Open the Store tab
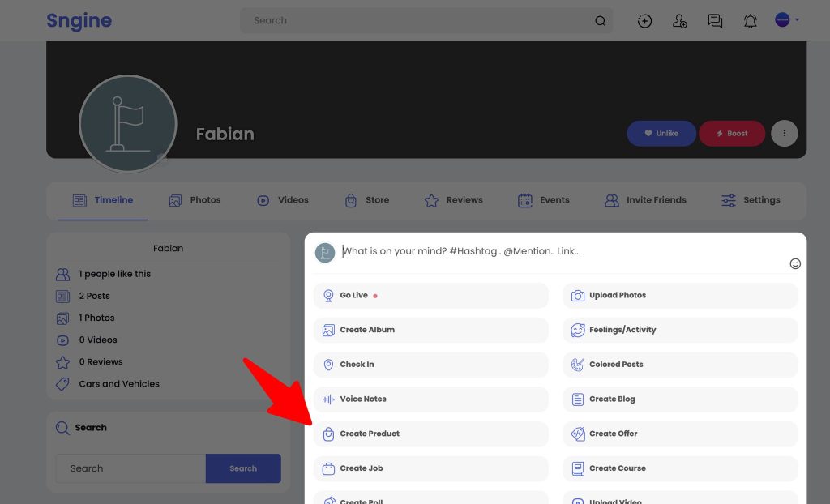Viewport: 830px width, 504px height. pyautogui.click(x=367, y=200)
